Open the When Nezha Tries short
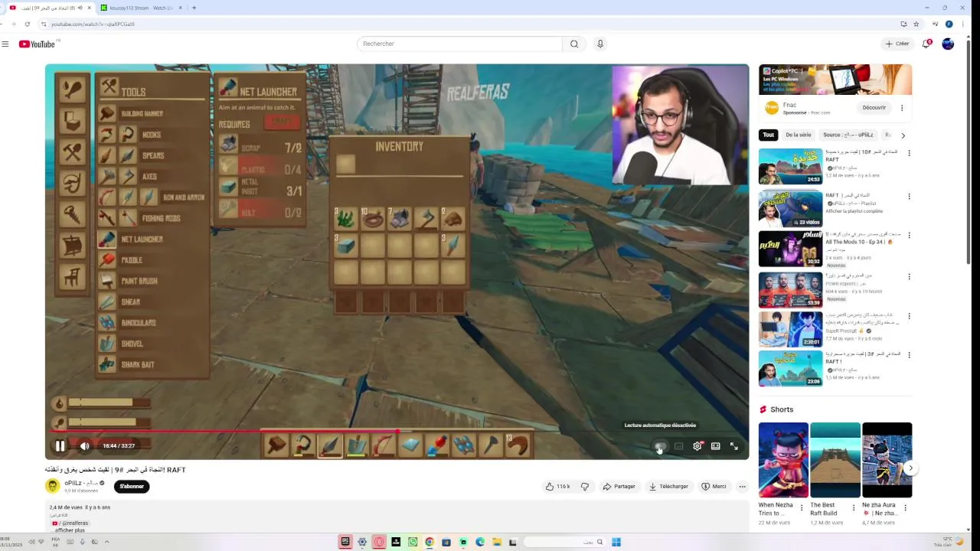This screenshot has height=551, width=980. coord(783,460)
